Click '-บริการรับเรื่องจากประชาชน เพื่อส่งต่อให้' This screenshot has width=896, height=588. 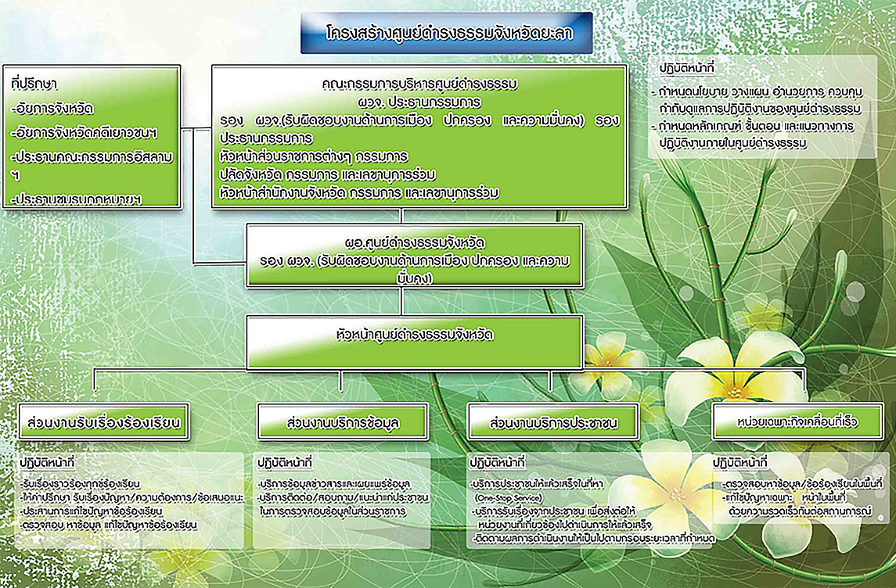click(x=554, y=511)
